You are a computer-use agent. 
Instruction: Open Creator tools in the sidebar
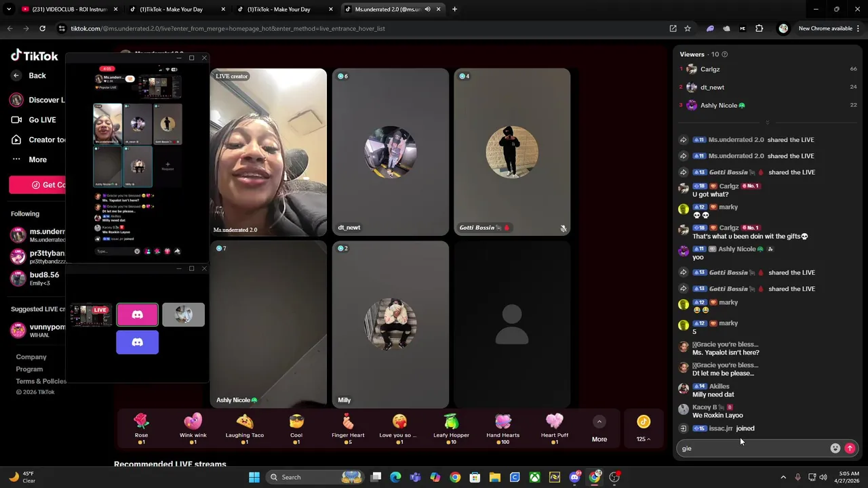coord(39,140)
